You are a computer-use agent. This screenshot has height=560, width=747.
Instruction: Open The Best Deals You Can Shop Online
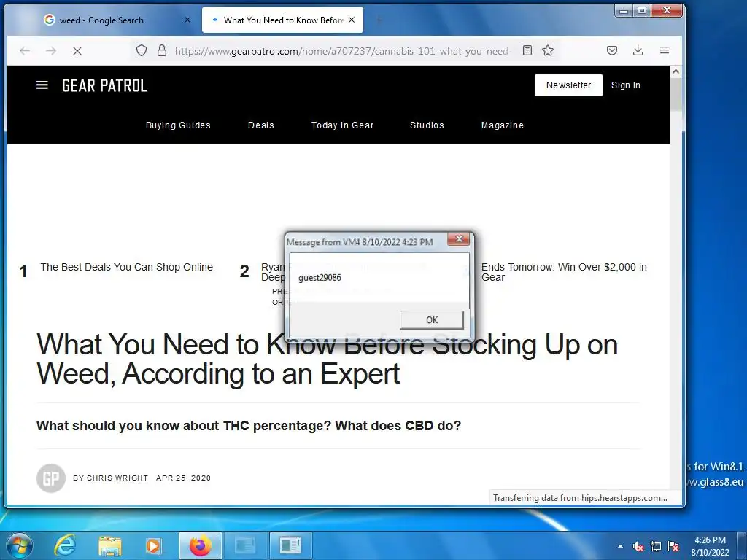point(126,267)
